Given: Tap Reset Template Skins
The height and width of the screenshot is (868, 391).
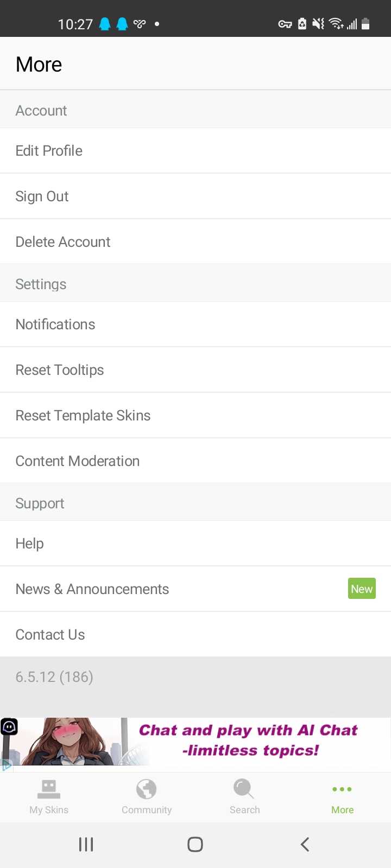Looking at the screenshot, I should [x=195, y=416].
